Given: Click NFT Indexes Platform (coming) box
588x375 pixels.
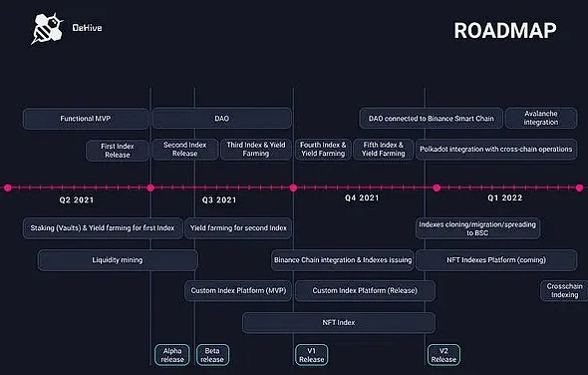Looking at the screenshot, I should [x=496, y=260].
